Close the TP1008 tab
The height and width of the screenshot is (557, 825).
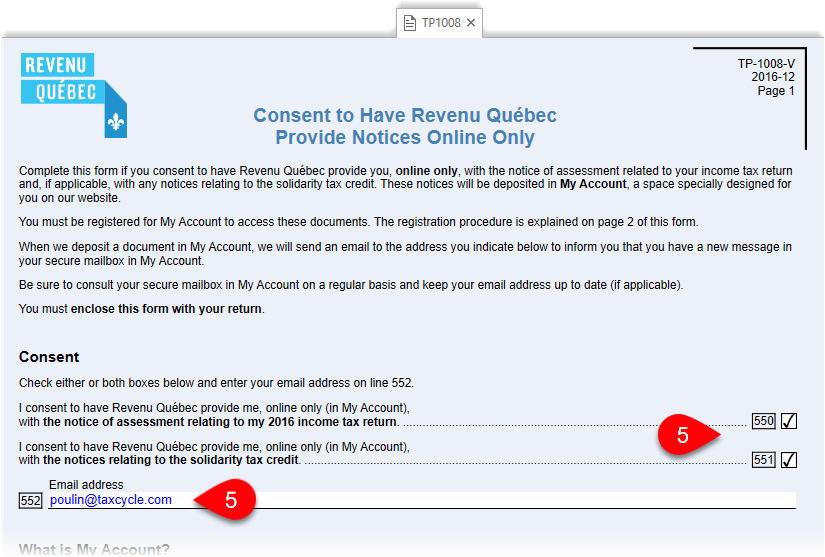[471, 23]
